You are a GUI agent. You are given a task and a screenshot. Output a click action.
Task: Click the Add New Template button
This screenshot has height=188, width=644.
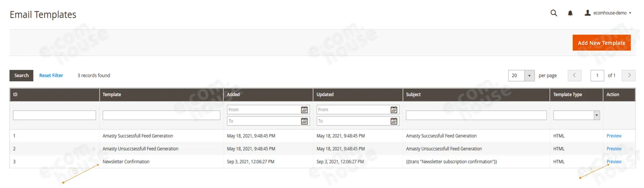(x=601, y=43)
